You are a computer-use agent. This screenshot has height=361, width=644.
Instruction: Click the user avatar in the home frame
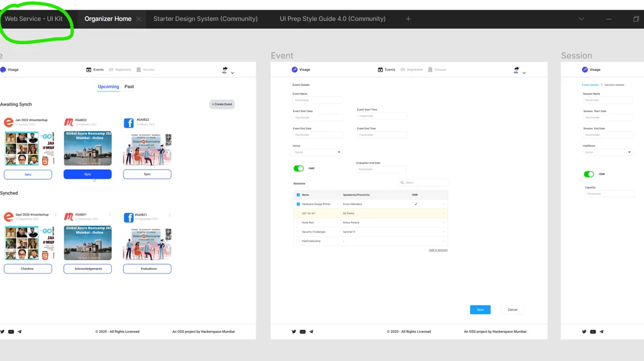pyautogui.click(x=225, y=70)
